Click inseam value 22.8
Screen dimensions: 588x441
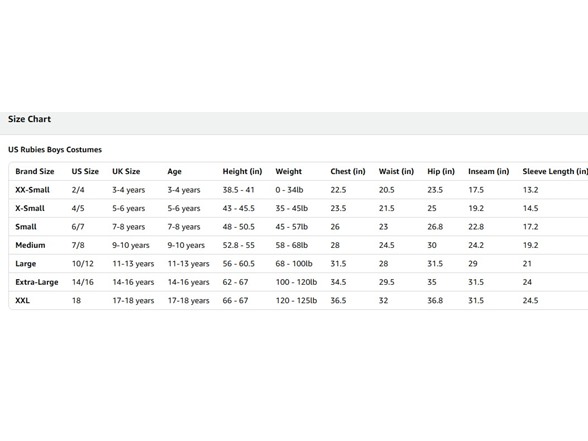[476, 226]
